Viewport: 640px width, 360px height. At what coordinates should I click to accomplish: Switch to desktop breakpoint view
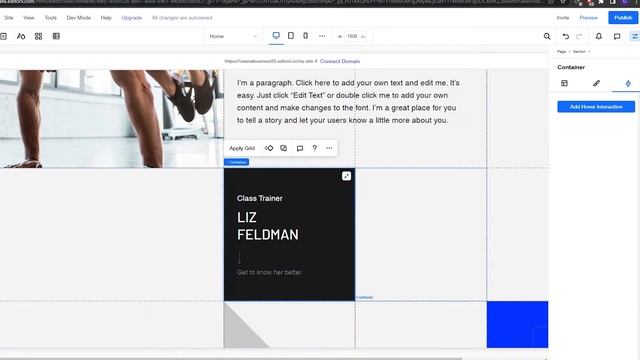pos(276,36)
